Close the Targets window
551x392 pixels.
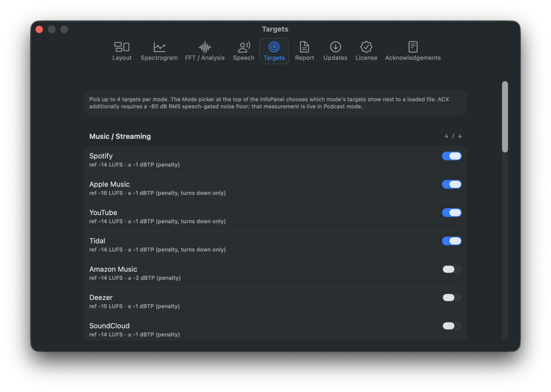point(39,30)
